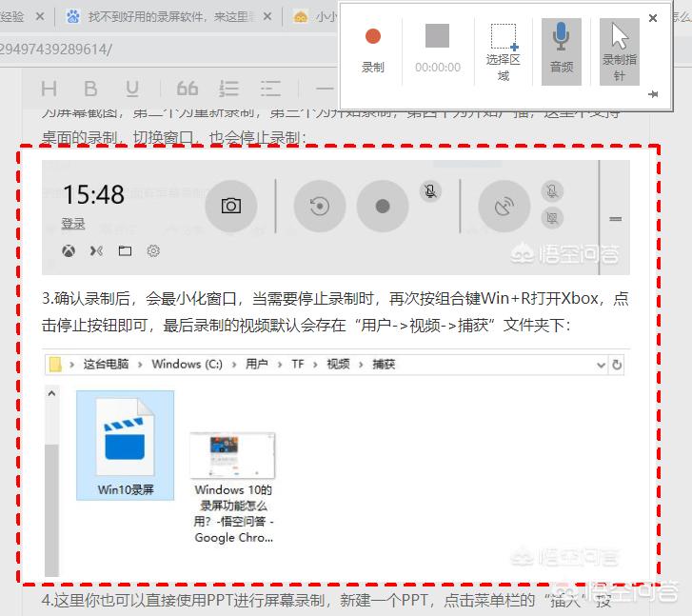Insert bulleted list from editor toolbar
The height and width of the screenshot is (616, 692).
270,89
